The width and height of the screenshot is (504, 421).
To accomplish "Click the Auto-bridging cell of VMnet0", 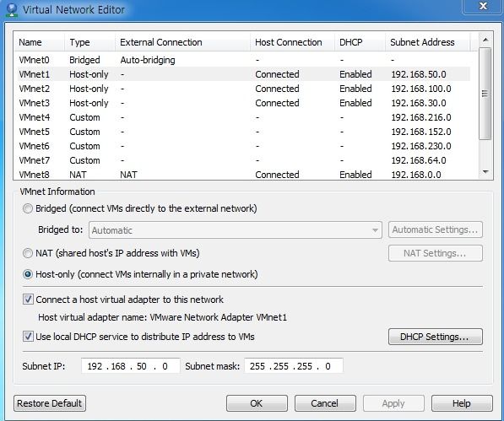I will point(148,60).
